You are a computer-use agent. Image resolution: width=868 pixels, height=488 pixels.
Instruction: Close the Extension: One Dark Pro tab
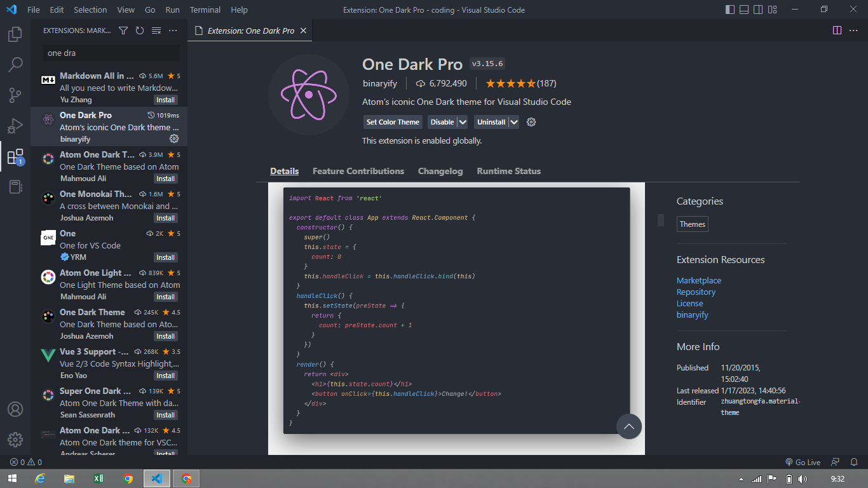click(303, 30)
